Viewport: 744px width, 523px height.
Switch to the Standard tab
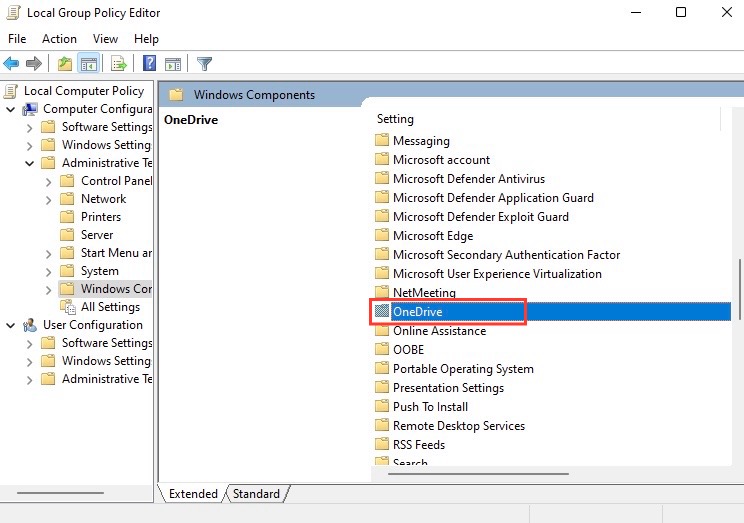pos(256,494)
